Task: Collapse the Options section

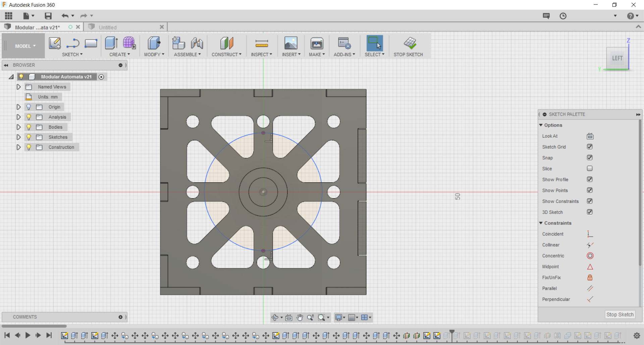Action: 541,125
